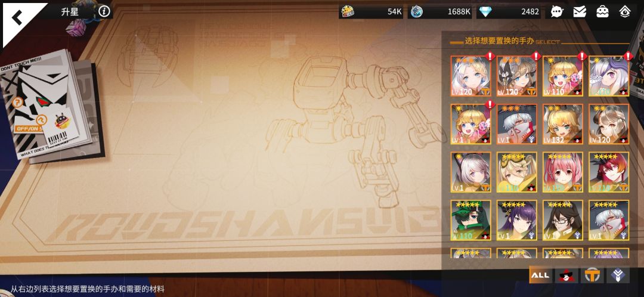Tap the yellow coin icon beside 54K

[x=348, y=12]
